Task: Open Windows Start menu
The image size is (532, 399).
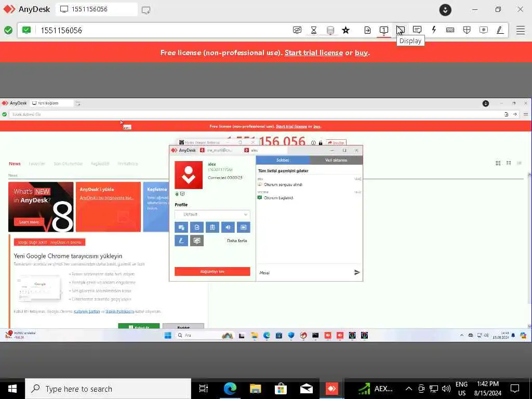Action: (x=12, y=389)
